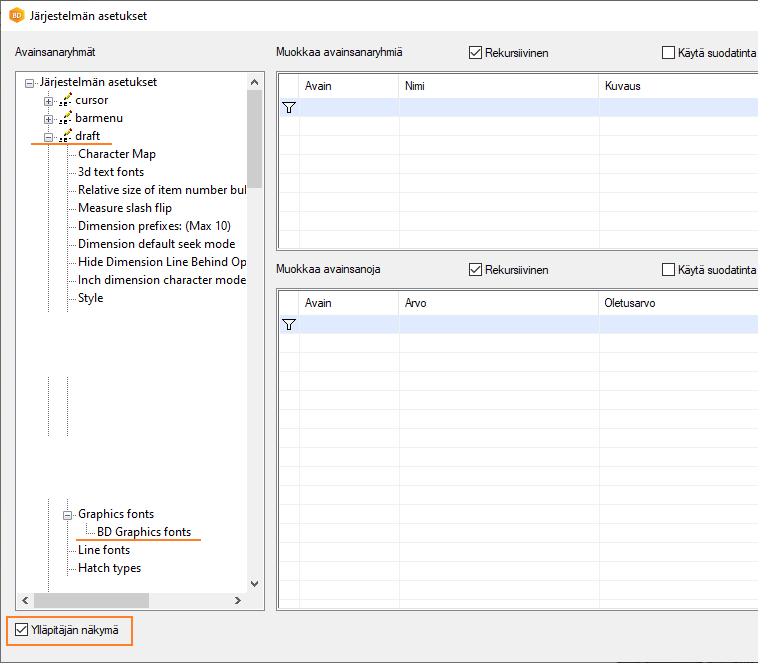Uncheck Rekursiivinen for Muokkaa avainsanoja

(476, 270)
